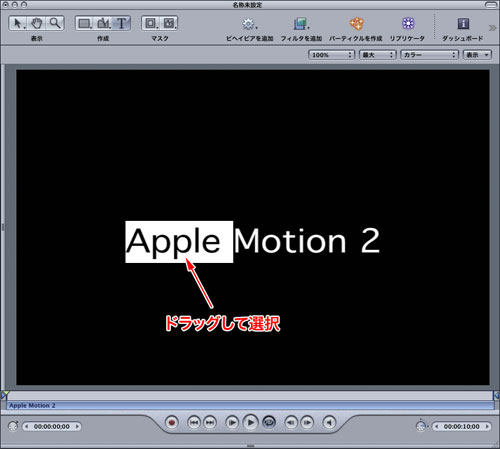The width and height of the screenshot is (500, 449).
Task: Open the Add Behavior gear menu
Action: pyautogui.click(x=249, y=24)
